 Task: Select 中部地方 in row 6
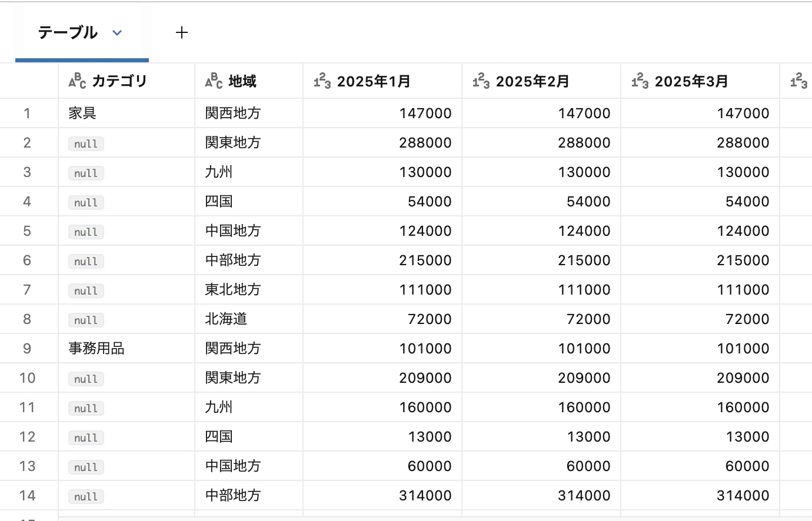pyautogui.click(x=249, y=260)
